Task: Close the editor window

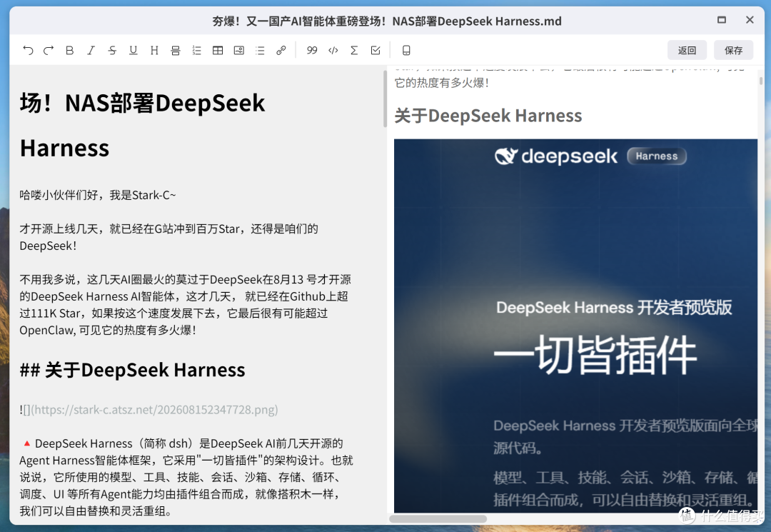Action: point(750,20)
